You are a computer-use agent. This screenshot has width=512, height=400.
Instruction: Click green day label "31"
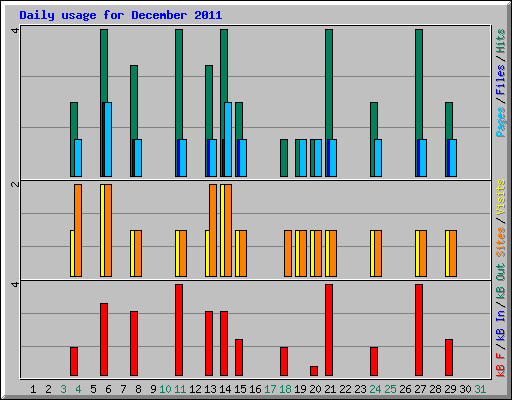[x=480, y=389]
